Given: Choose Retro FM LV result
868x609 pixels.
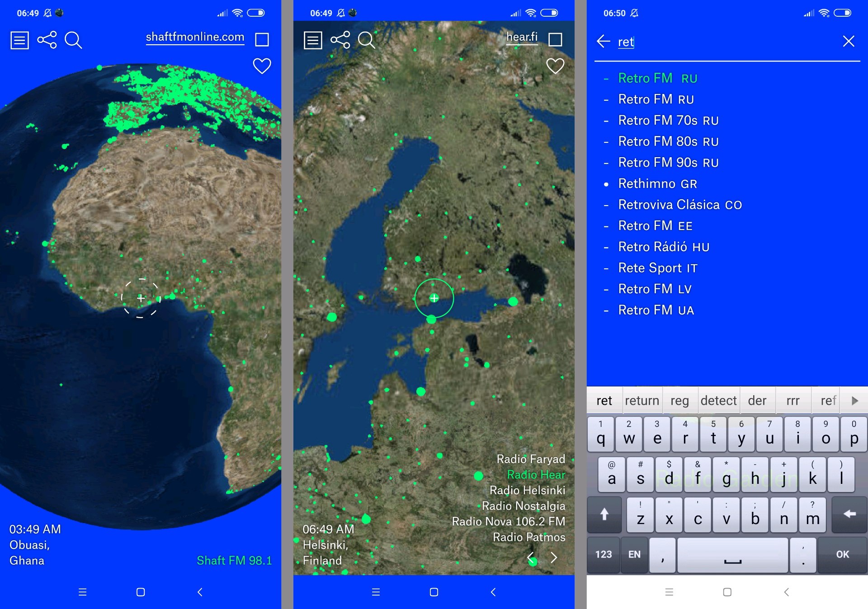Looking at the screenshot, I should [x=655, y=289].
